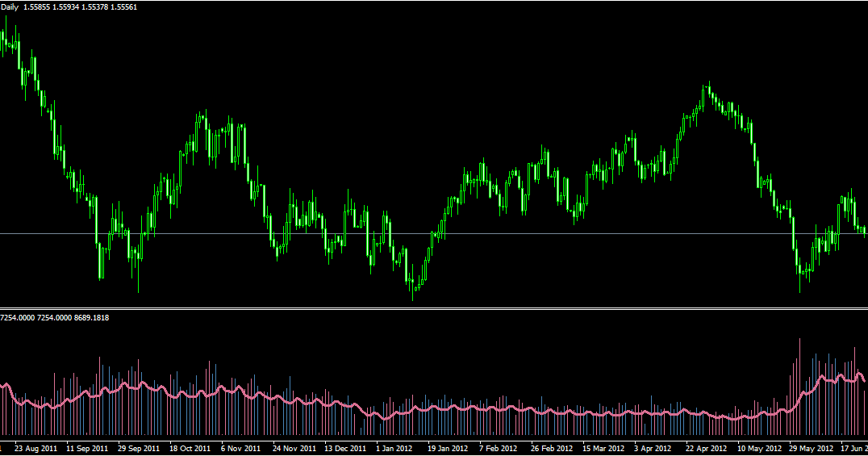Click the 15 Mar 2012 date label
Image resolution: width=868 pixels, height=456 pixels.
coord(603,448)
